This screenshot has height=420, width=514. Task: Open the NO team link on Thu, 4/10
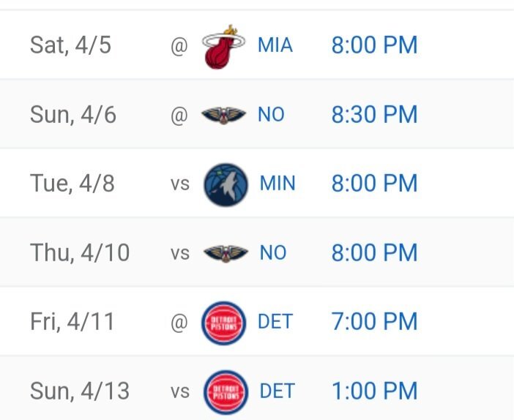coord(273,253)
